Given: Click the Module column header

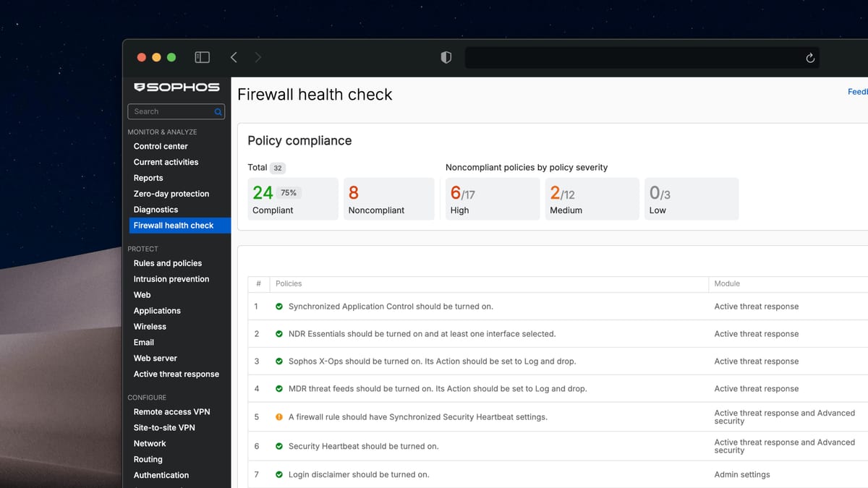Looking at the screenshot, I should pyautogui.click(x=727, y=284).
